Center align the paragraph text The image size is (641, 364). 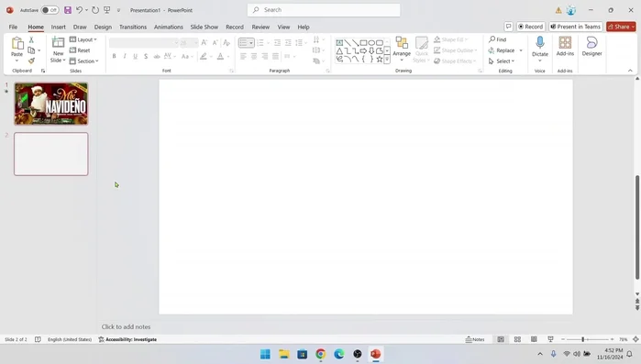tap(254, 56)
